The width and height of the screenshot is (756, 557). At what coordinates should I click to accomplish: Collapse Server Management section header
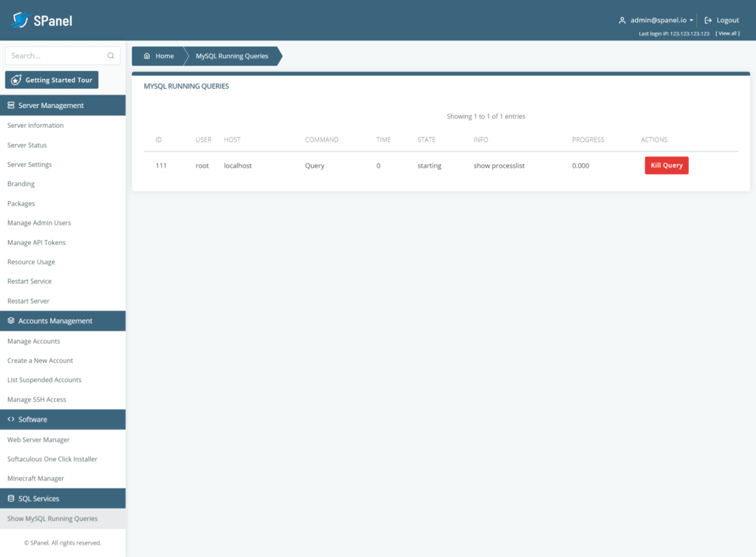[63, 105]
